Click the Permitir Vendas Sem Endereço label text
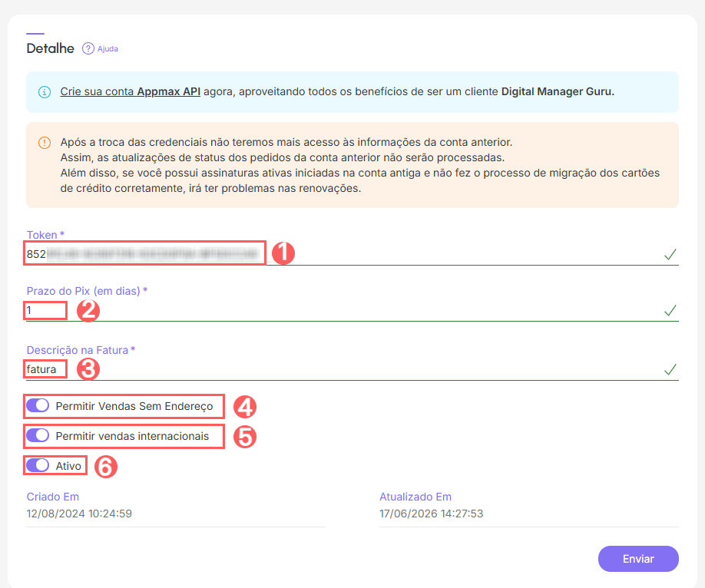705x588 pixels. [x=134, y=406]
